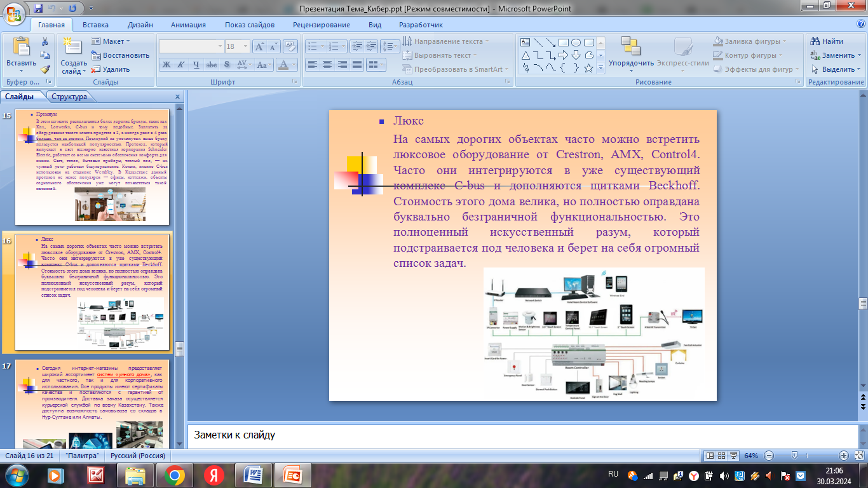This screenshot has height=488, width=868.
Task: Open Google Chrome from the taskbar
Action: tap(175, 475)
